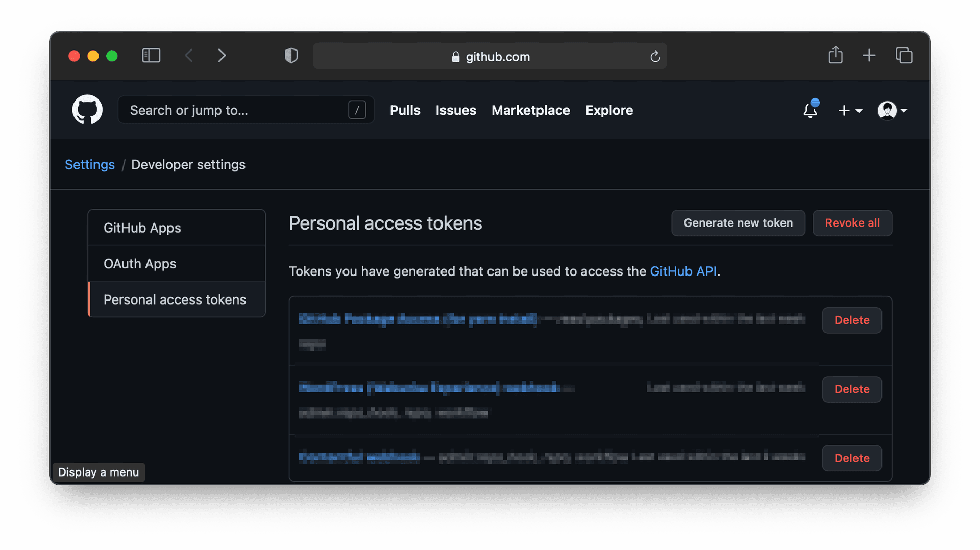Minimize the window with yellow button
The image size is (980, 550).
(93, 56)
